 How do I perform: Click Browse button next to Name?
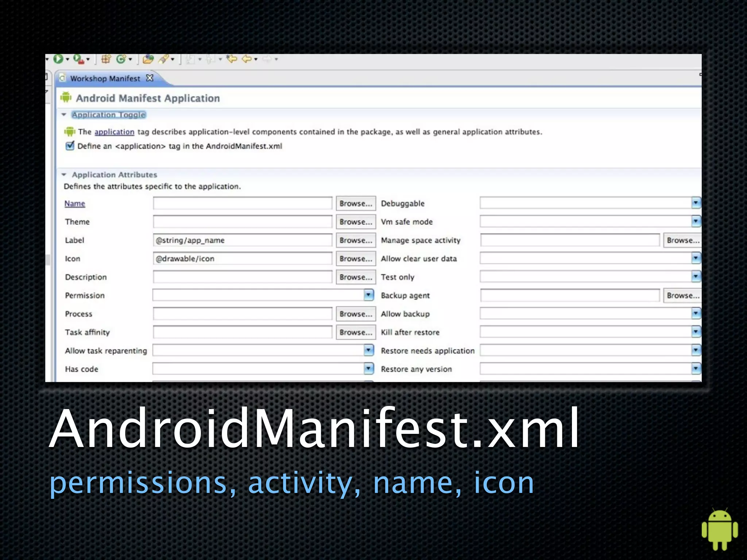pyautogui.click(x=356, y=203)
